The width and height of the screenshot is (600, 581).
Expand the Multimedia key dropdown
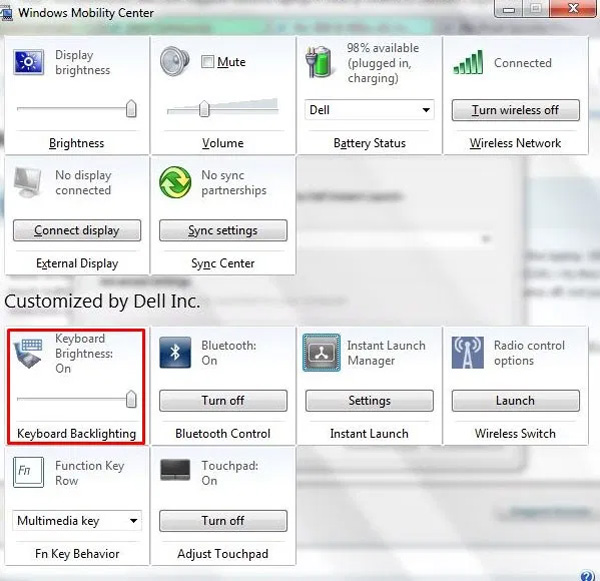(77, 521)
